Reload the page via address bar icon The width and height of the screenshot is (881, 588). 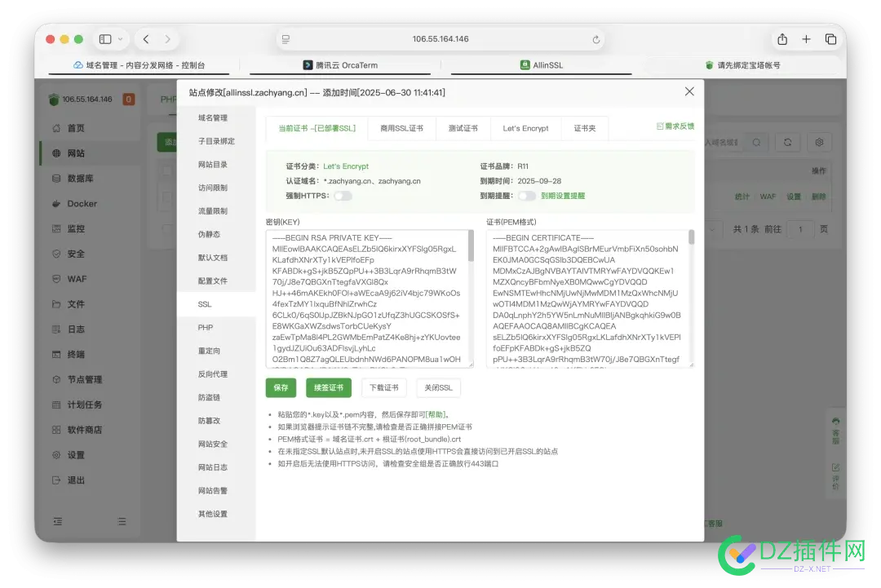click(596, 39)
